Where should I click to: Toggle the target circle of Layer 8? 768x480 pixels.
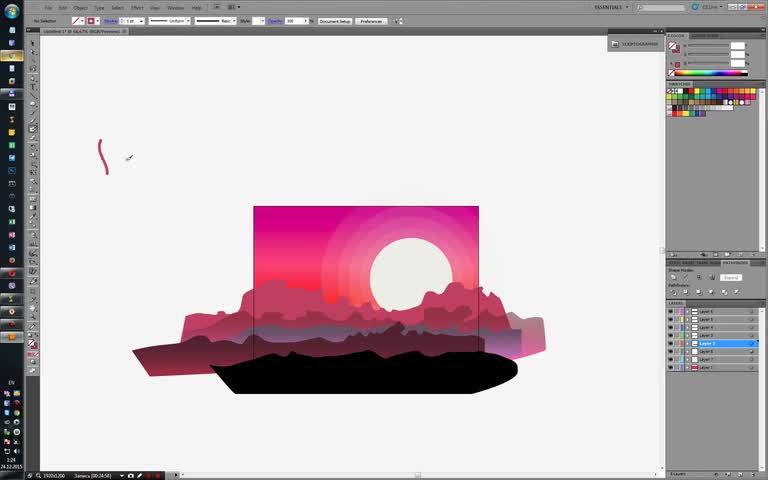click(x=751, y=351)
